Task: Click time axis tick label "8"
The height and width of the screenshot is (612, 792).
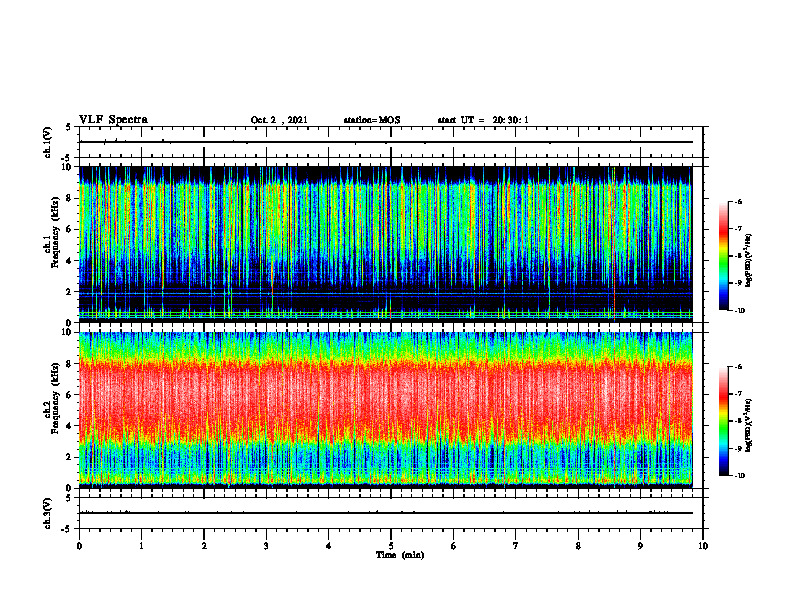Action: (578, 546)
